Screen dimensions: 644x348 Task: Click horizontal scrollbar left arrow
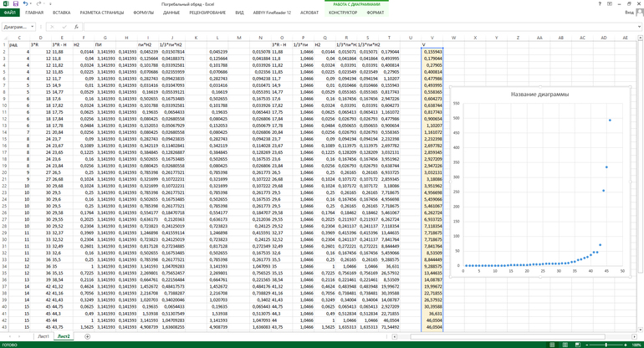pyautogui.click(x=394, y=336)
